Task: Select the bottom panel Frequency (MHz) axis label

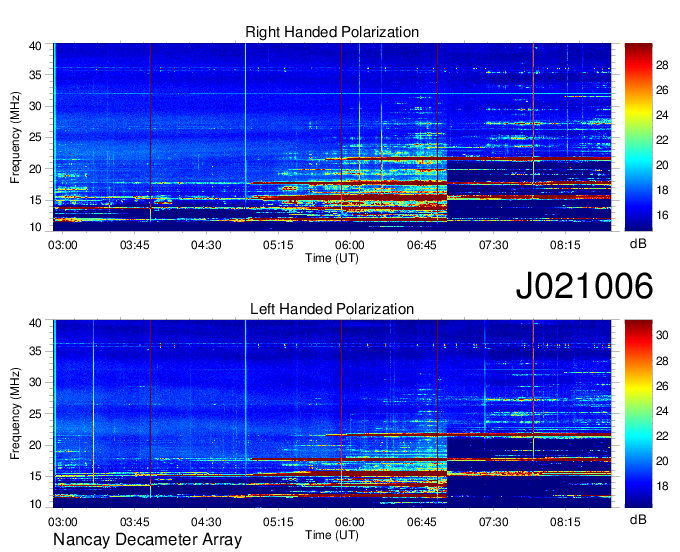Action: [15, 414]
